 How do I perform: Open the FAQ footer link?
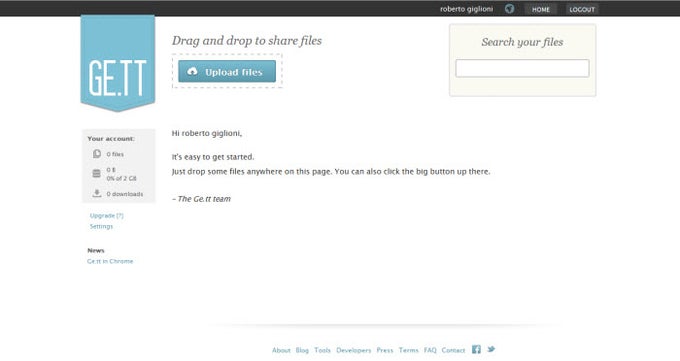point(430,350)
